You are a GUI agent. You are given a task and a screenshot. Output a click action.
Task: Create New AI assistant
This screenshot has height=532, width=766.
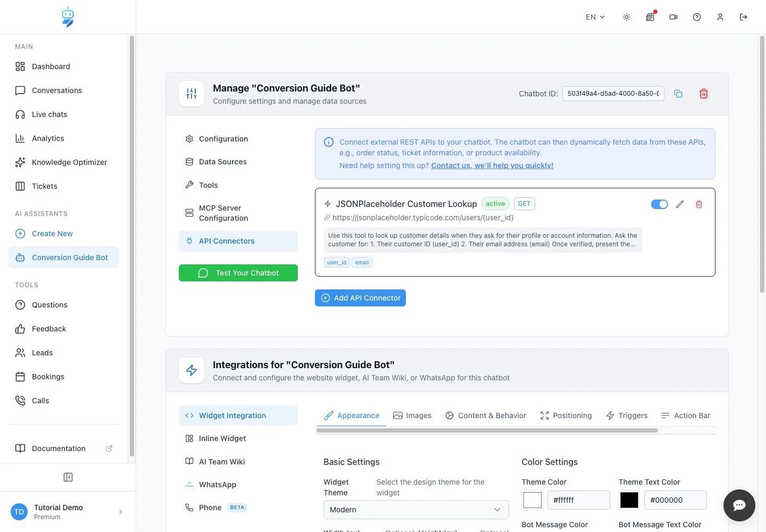[x=64, y=234]
